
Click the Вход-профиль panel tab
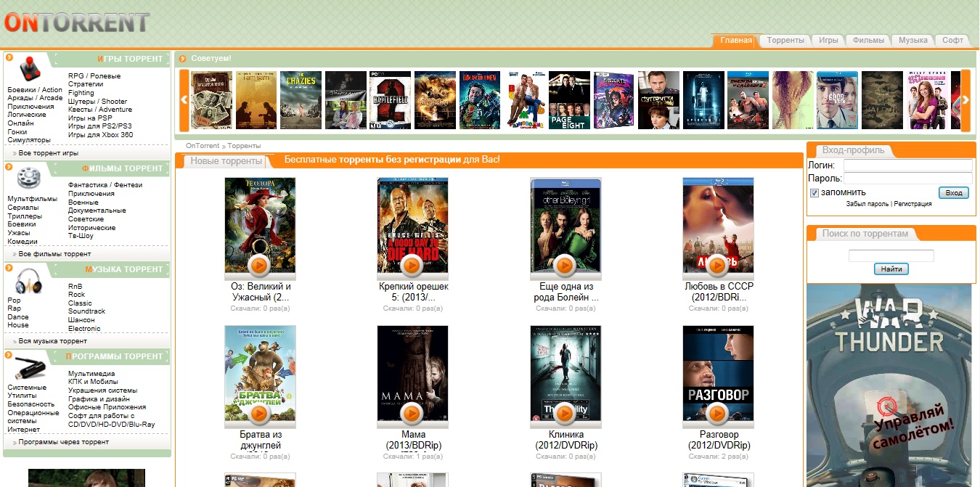853,150
